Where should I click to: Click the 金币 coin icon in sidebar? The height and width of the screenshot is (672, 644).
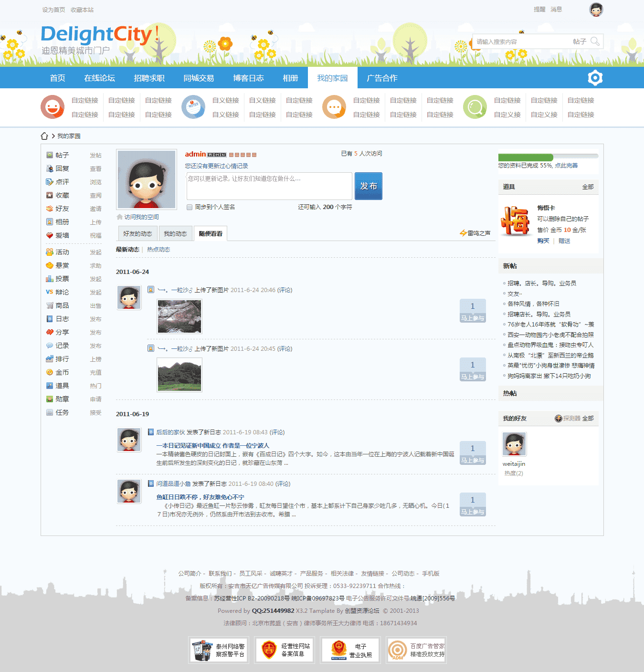tap(50, 372)
